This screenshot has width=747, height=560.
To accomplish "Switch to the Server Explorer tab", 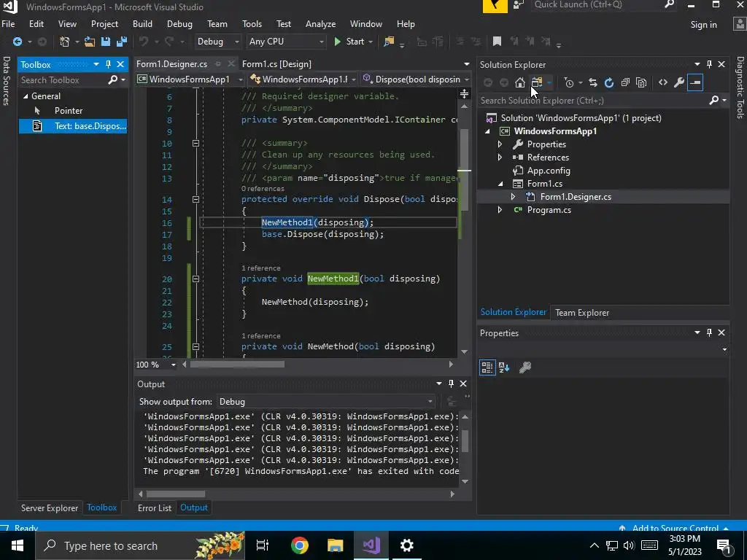I will [50, 508].
